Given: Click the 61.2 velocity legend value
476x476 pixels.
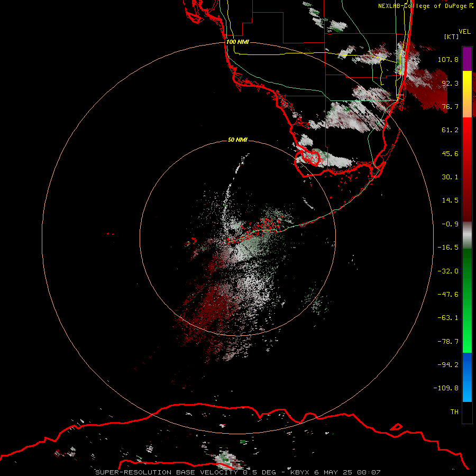Looking at the screenshot, I should [450, 130].
